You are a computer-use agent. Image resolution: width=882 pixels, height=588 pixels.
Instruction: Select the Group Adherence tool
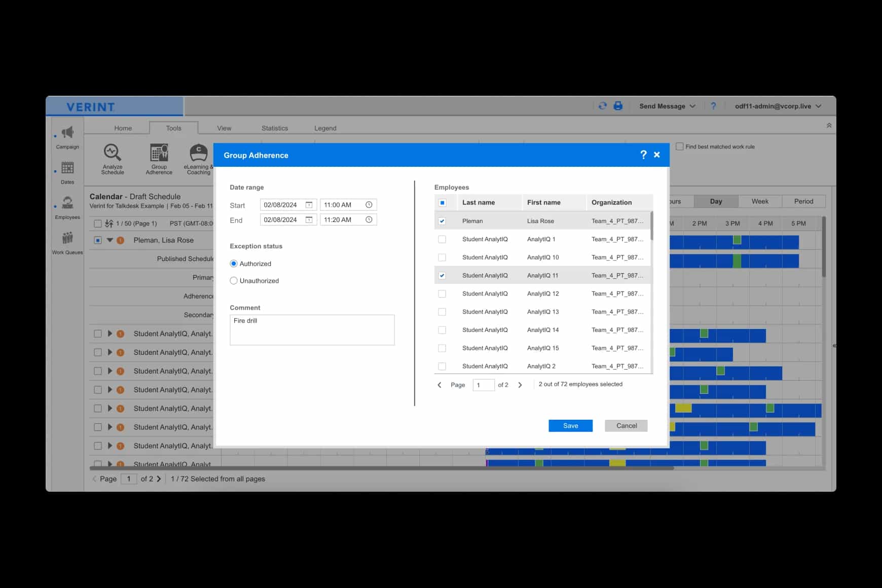pyautogui.click(x=159, y=158)
